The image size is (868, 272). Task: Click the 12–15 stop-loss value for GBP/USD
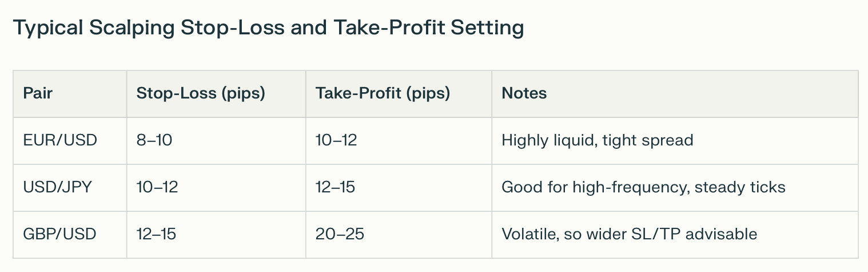156,234
